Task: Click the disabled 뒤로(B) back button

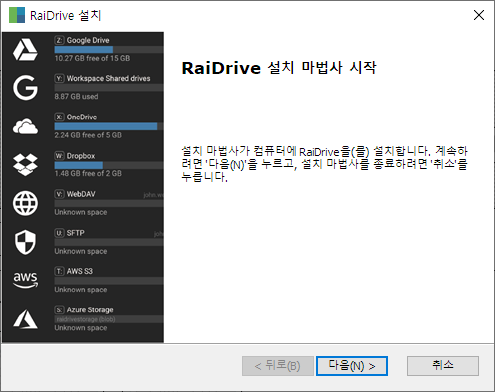Action: point(278,366)
